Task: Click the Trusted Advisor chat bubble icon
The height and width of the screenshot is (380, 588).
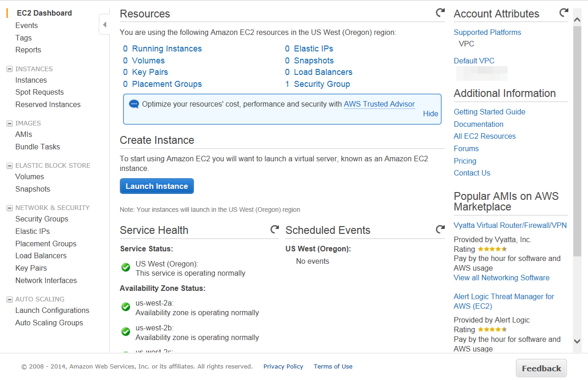Action: (x=134, y=104)
